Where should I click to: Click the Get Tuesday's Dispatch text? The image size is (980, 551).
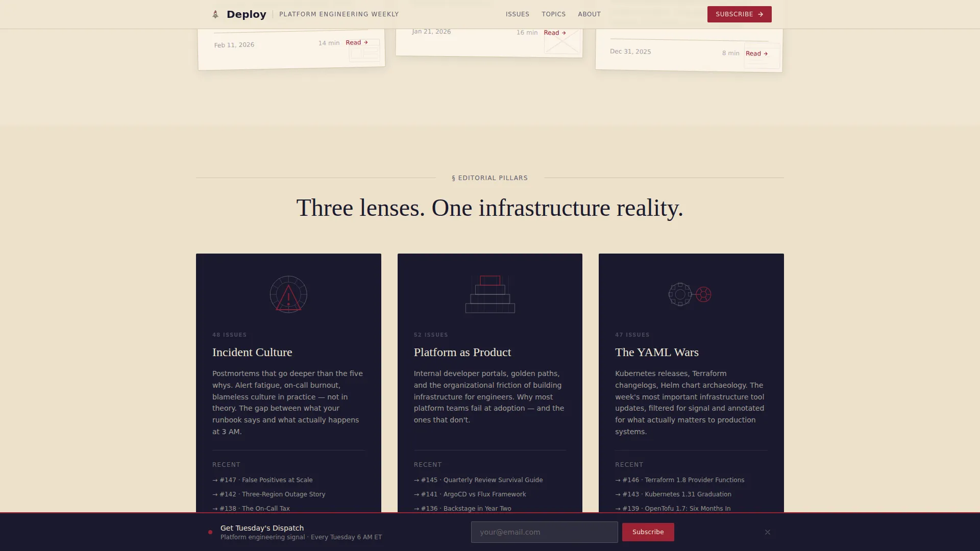262,528
